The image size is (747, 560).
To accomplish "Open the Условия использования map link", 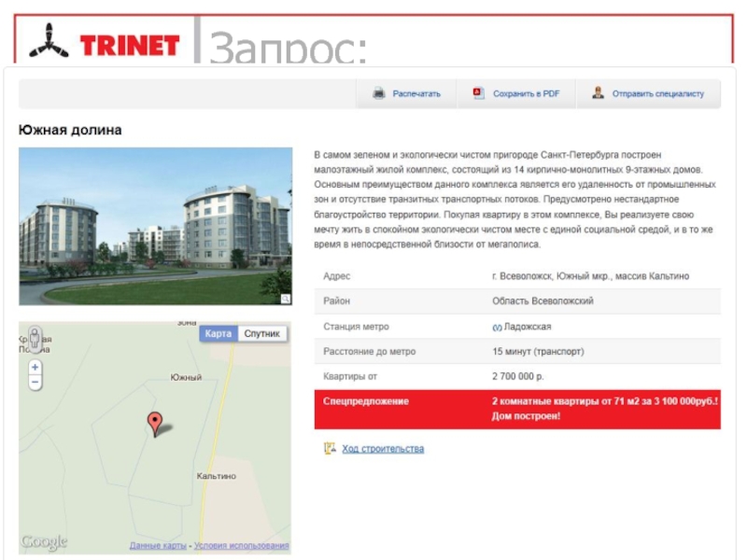I will tap(241, 546).
